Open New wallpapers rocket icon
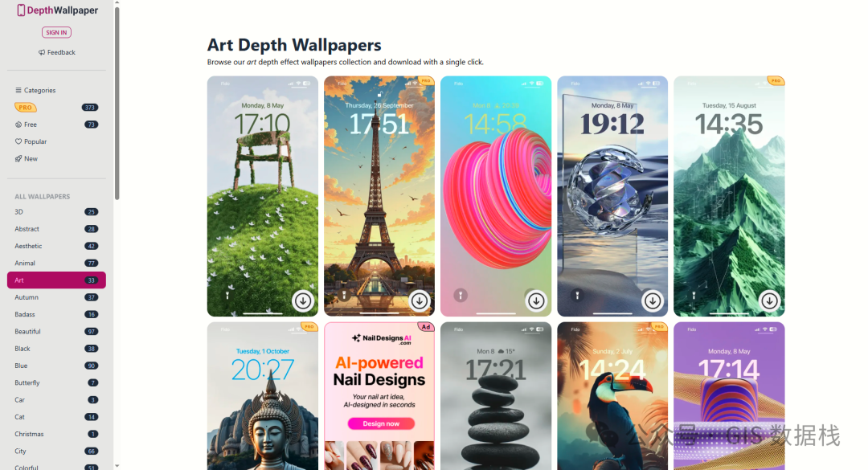The image size is (868, 470). [18, 158]
